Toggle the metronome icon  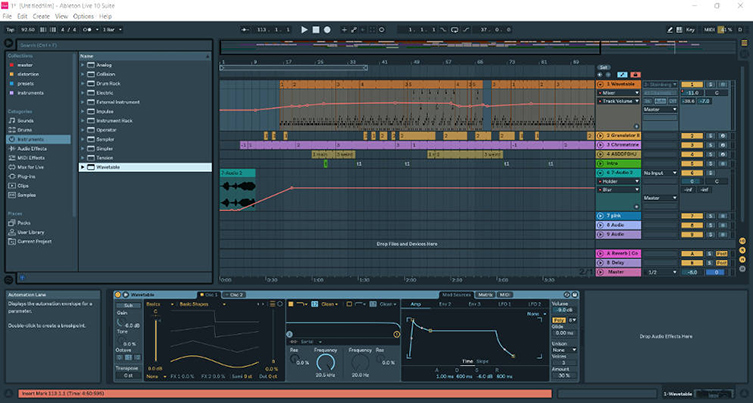click(x=87, y=30)
